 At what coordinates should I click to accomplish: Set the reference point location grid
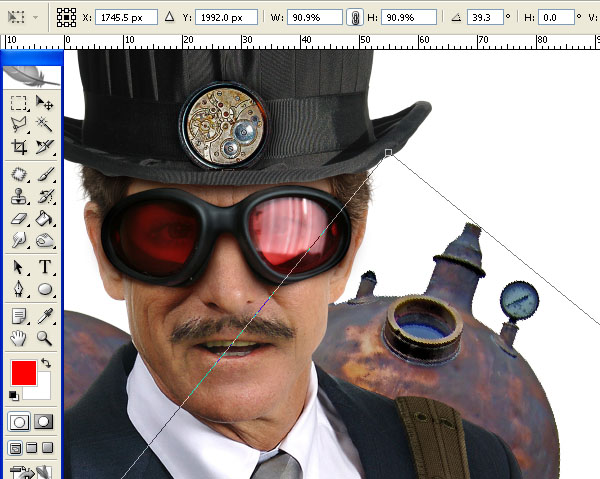click(x=66, y=17)
